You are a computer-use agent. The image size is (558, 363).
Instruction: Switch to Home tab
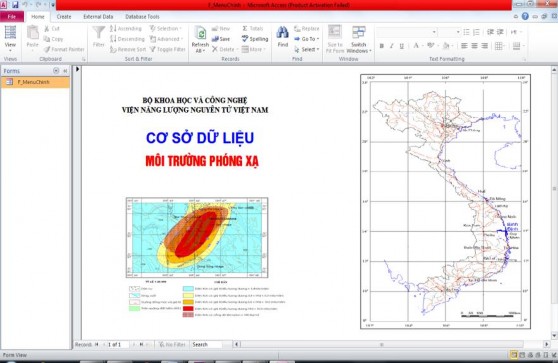pyautogui.click(x=38, y=16)
